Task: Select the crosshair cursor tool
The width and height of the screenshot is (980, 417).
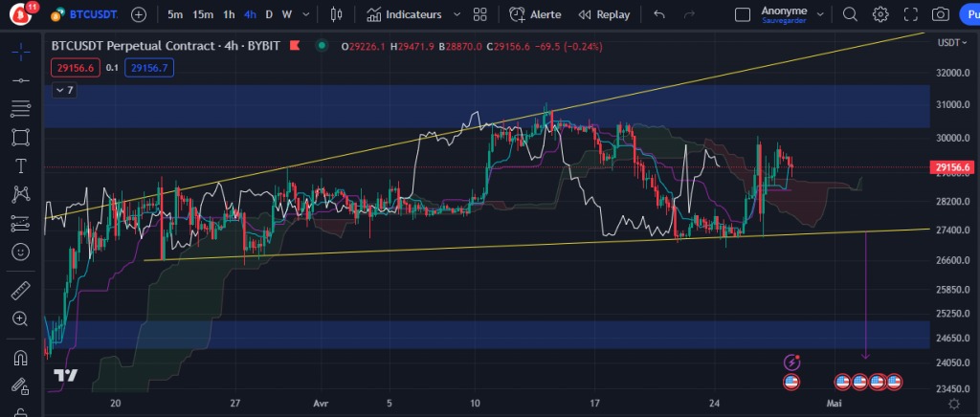Action: pos(21,53)
